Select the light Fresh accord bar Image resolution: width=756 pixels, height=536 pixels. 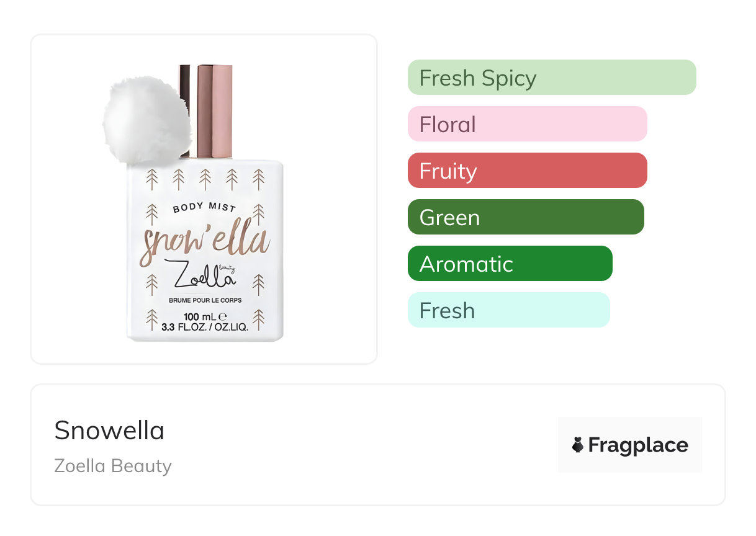pos(508,310)
